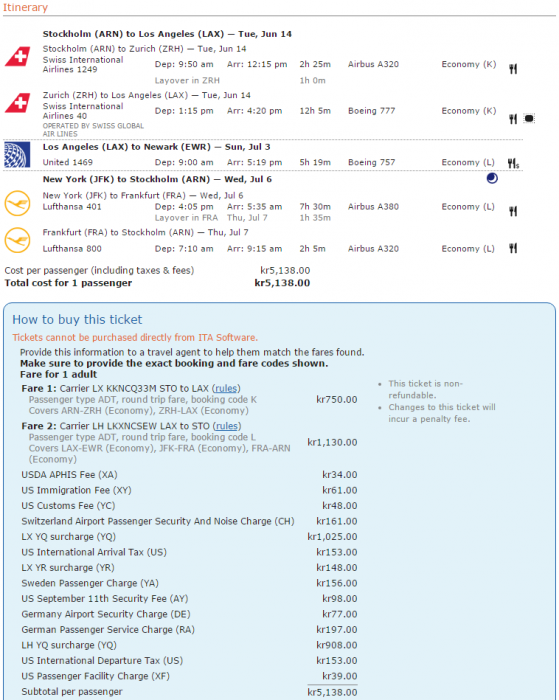Click the snack meal icon on United 1469
The height and width of the screenshot is (700, 559).
(513, 163)
